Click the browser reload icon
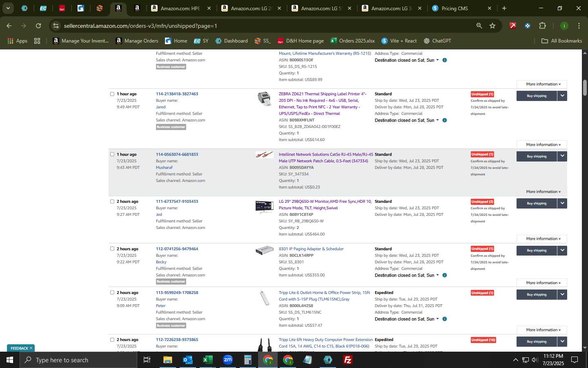 [x=38, y=26]
